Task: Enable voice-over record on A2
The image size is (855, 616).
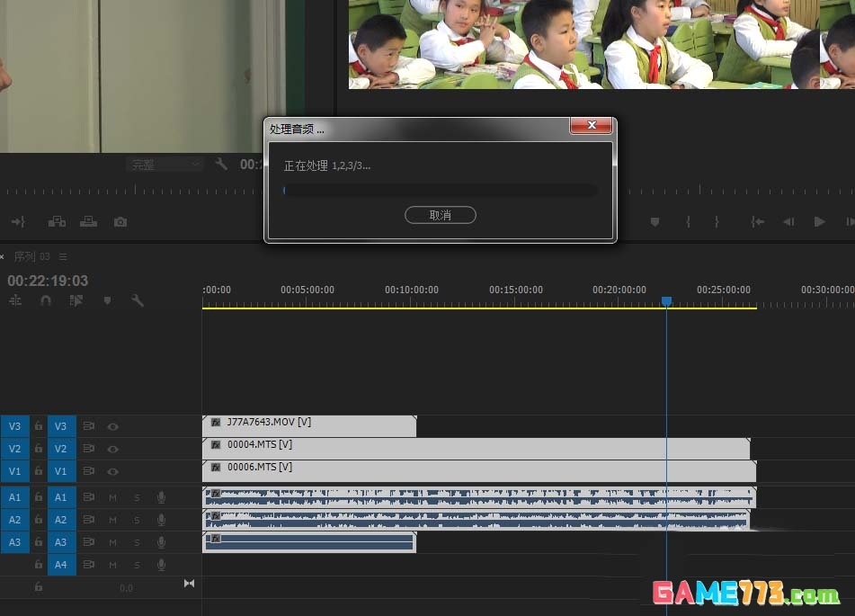Action: (x=162, y=520)
